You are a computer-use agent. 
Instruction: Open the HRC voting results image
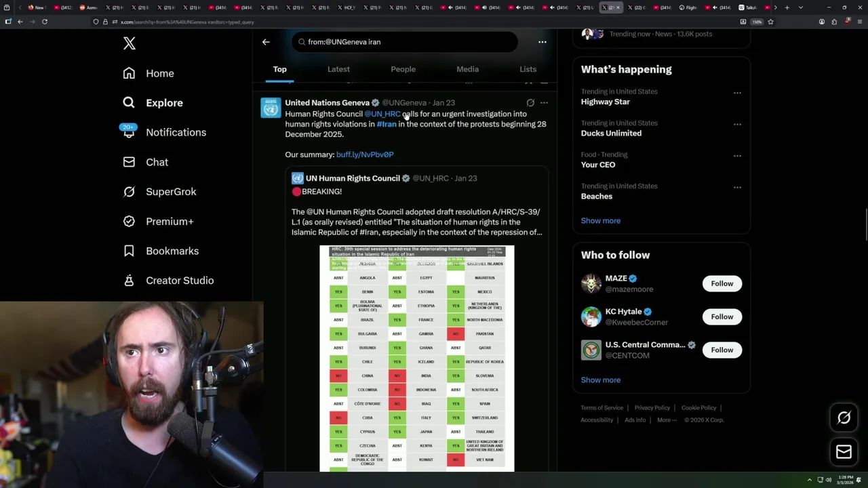pyautogui.click(x=417, y=359)
